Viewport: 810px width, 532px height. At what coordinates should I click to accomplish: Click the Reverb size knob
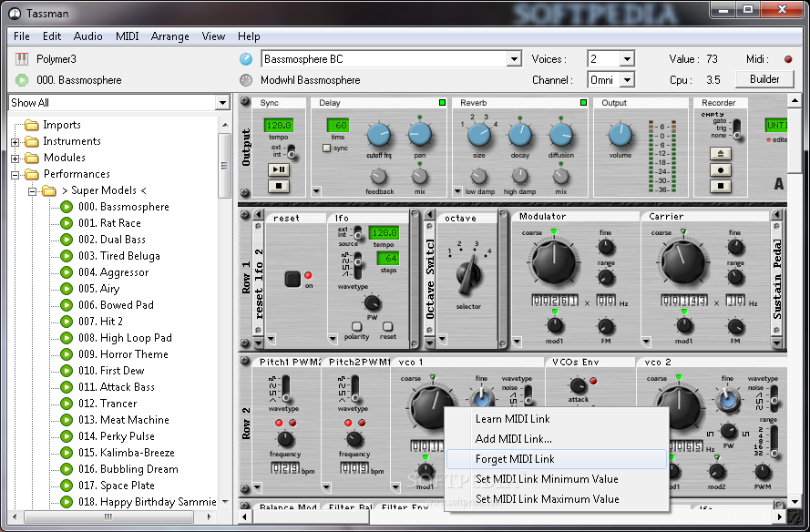coord(479,135)
